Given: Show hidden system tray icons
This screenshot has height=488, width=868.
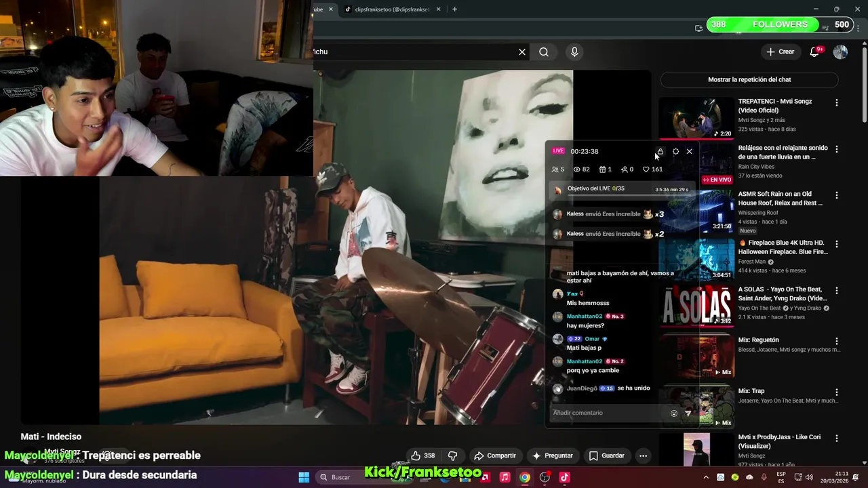Looking at the screenshot, I should coord(706,477).
